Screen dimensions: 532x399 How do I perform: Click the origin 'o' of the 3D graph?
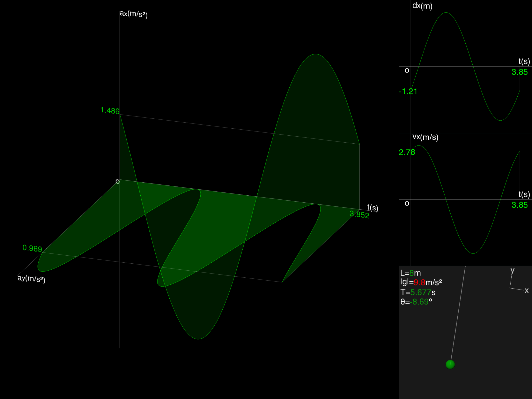(117, 181)
